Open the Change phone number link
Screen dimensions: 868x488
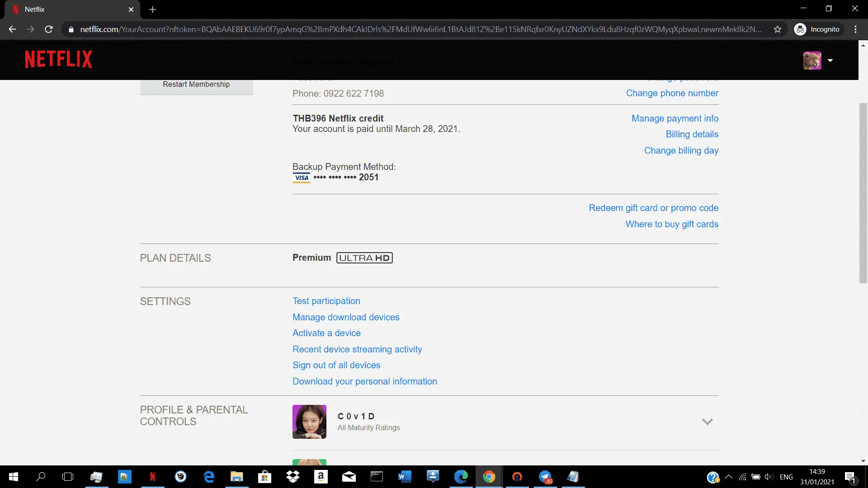[672, 93]
